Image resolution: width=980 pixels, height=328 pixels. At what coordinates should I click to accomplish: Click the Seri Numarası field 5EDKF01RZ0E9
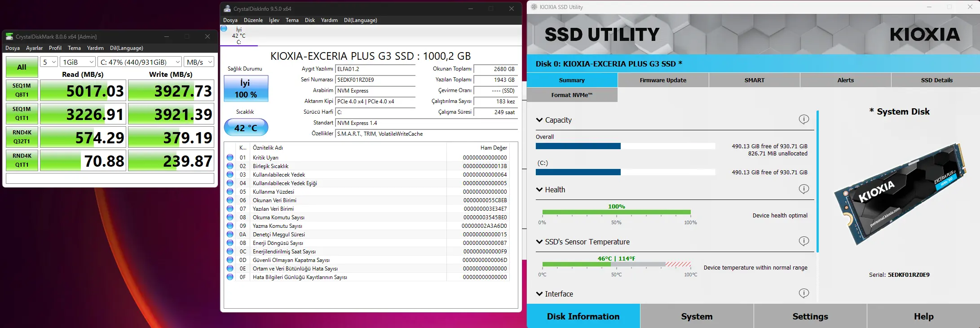pyautogui.click(x=375, y=80)
